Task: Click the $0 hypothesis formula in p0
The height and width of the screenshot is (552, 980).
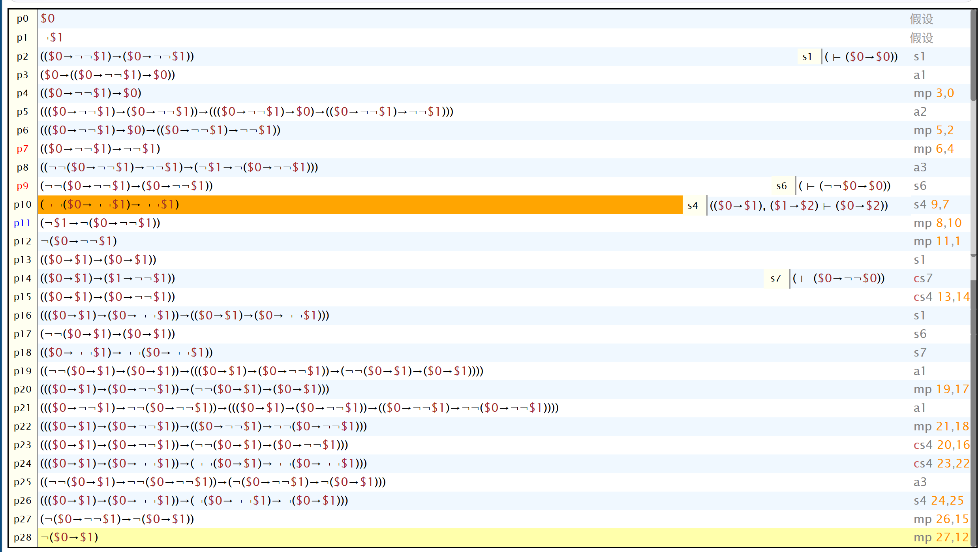Action: tap(48, 19)
